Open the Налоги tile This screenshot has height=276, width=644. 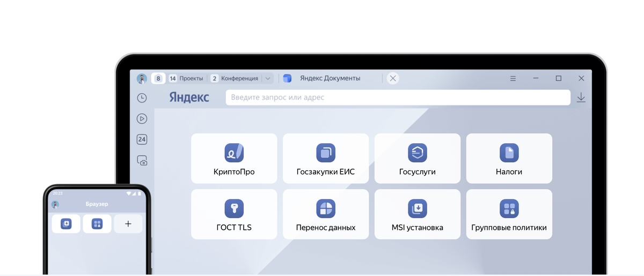[x=509, y=158]
